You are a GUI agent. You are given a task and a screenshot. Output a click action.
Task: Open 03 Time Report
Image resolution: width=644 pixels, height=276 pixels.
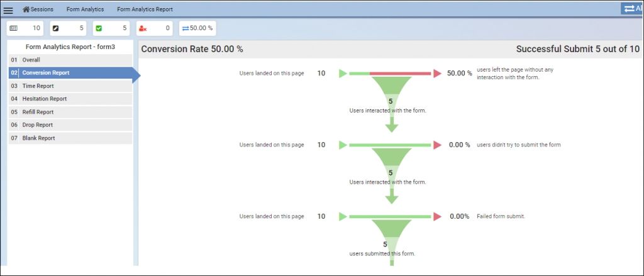tap(70, 86)
